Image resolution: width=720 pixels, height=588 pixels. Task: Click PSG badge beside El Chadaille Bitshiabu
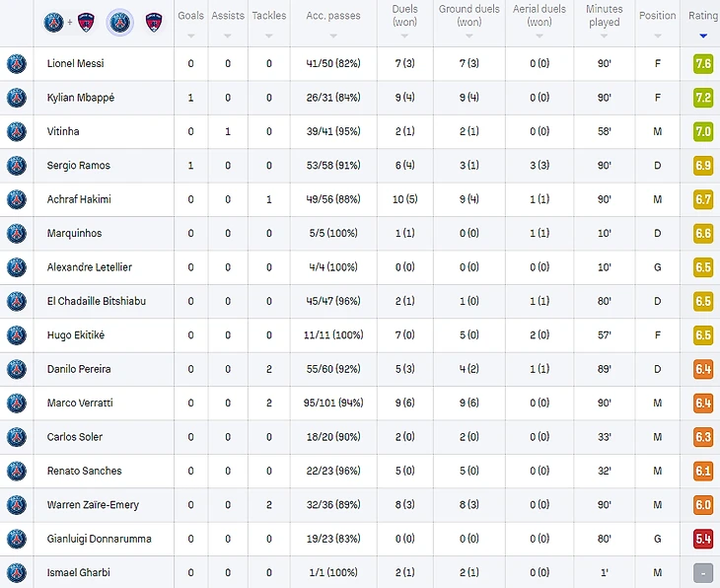pyautogui.click(x=17, y=301)
